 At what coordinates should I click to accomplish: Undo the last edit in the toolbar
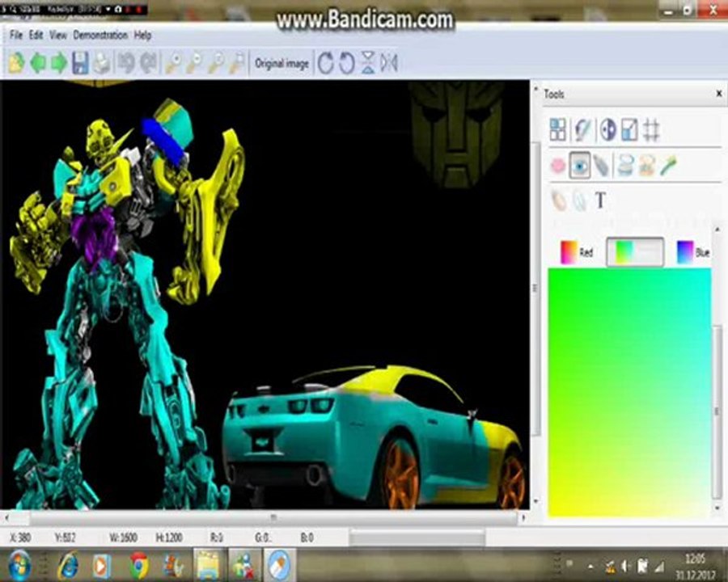126,63
